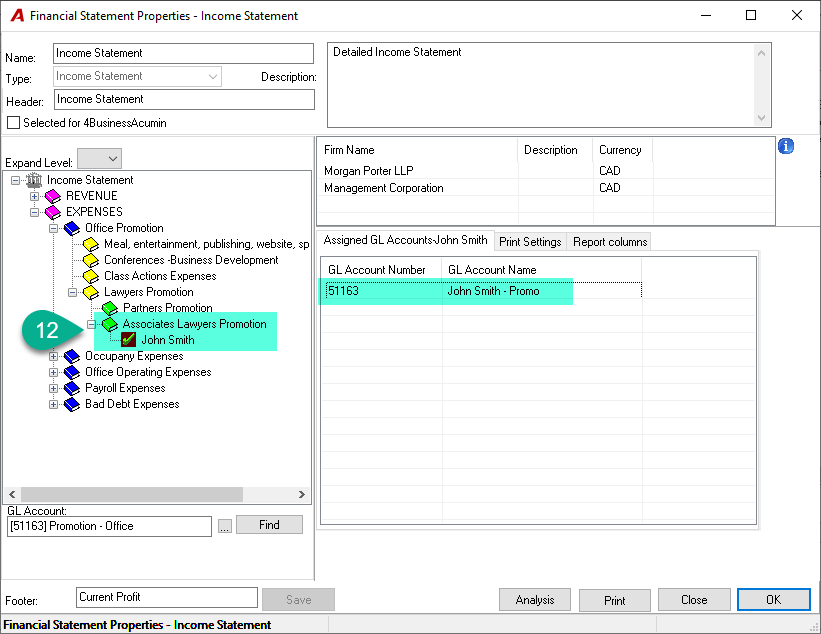Click the blue book icon beside Office Promotion
The width and height of the screenshot is (821, 634).
(72, 228)
